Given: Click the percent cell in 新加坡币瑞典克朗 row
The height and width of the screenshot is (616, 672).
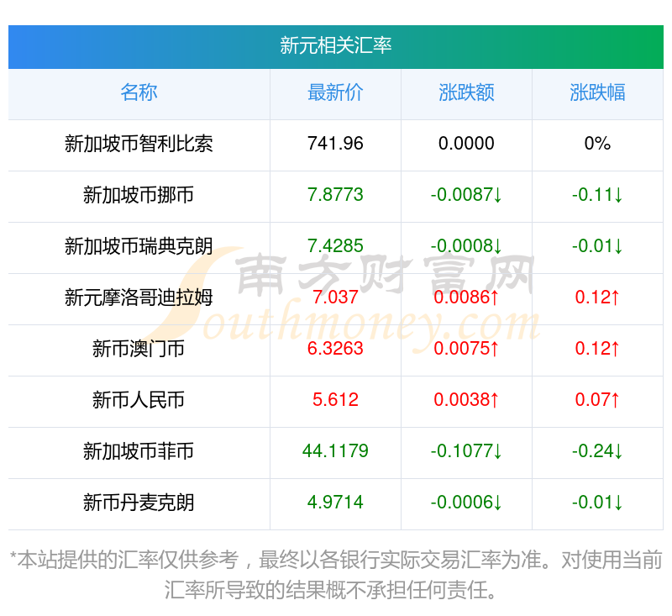Looking at the screenshot, I should [597, 246].
